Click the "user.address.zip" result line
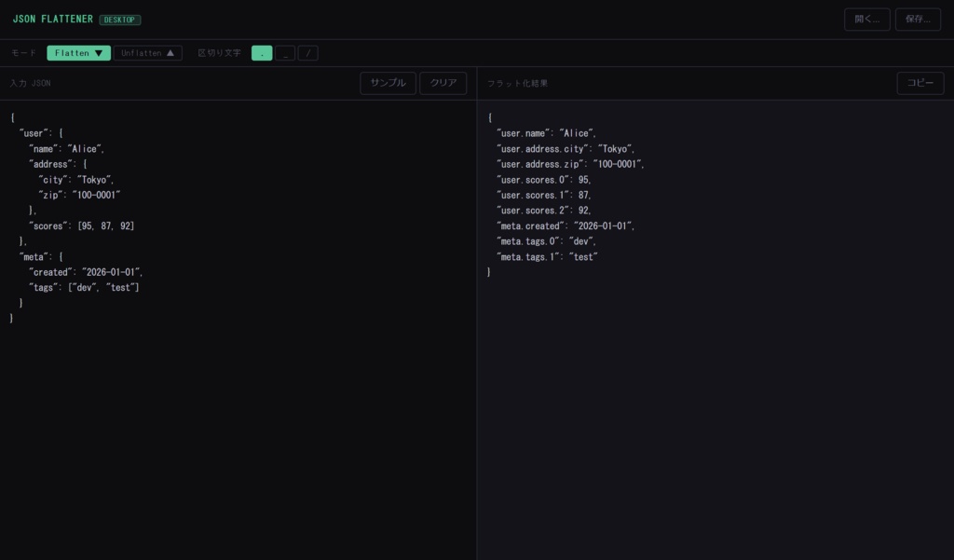The height and width of the screenshot is (560, 954). coord(570,164)
